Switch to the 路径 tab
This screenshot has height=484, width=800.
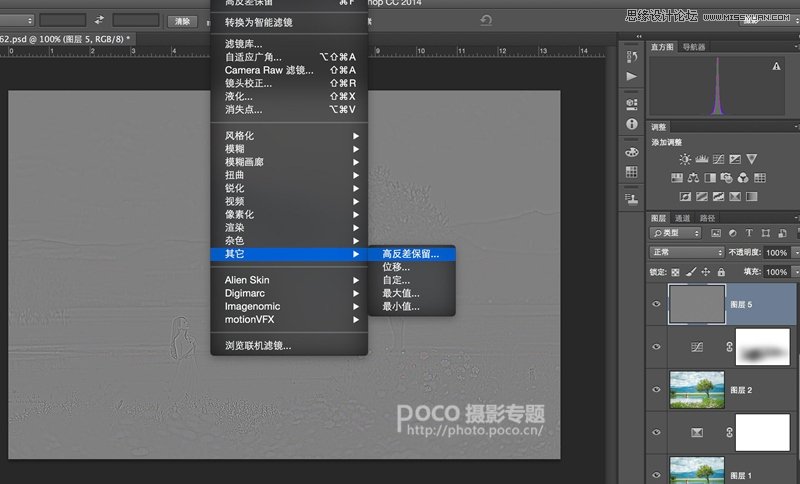(x=707, y=218)
